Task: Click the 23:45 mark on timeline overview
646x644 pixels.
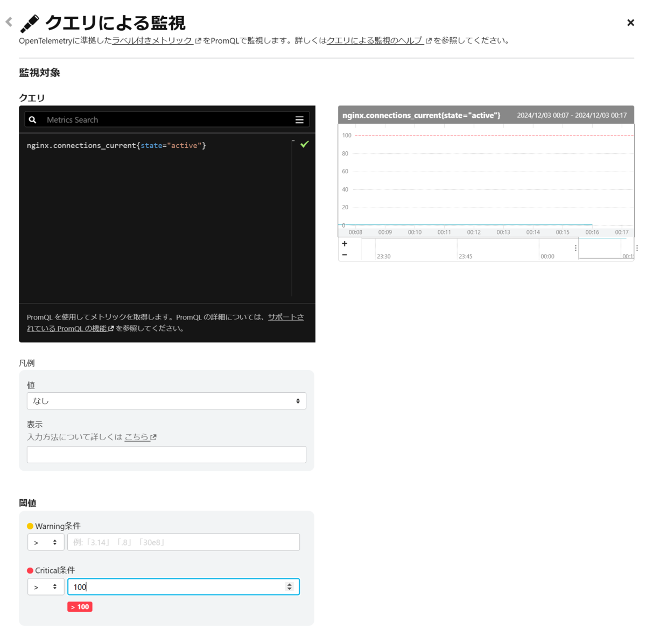Action: [465, 257]
